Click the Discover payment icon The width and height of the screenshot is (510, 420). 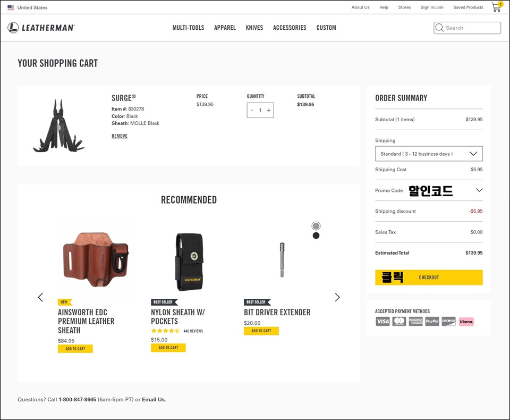point(448,322)
